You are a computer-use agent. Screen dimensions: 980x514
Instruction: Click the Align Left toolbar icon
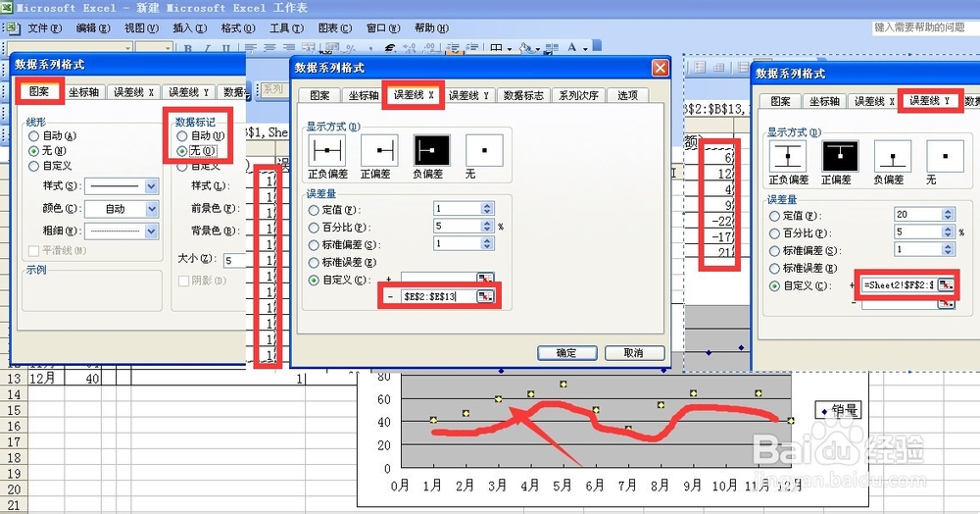click(251, 48)
